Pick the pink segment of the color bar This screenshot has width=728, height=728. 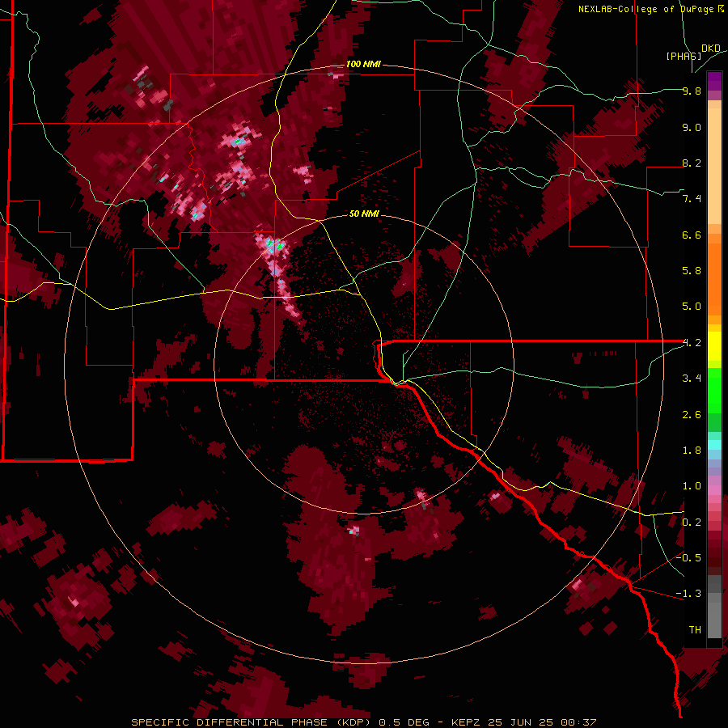pyautogui.click(x=714, y=489)
